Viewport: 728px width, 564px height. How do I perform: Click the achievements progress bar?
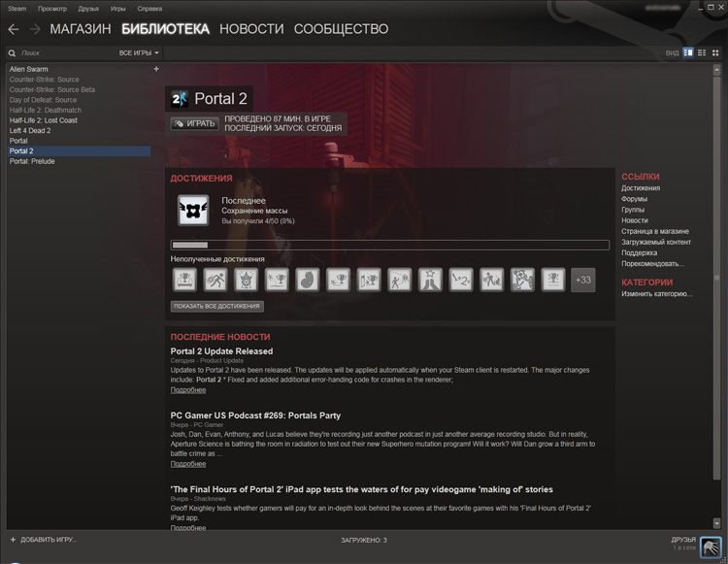pyautogui.click(x=390, y=245)
